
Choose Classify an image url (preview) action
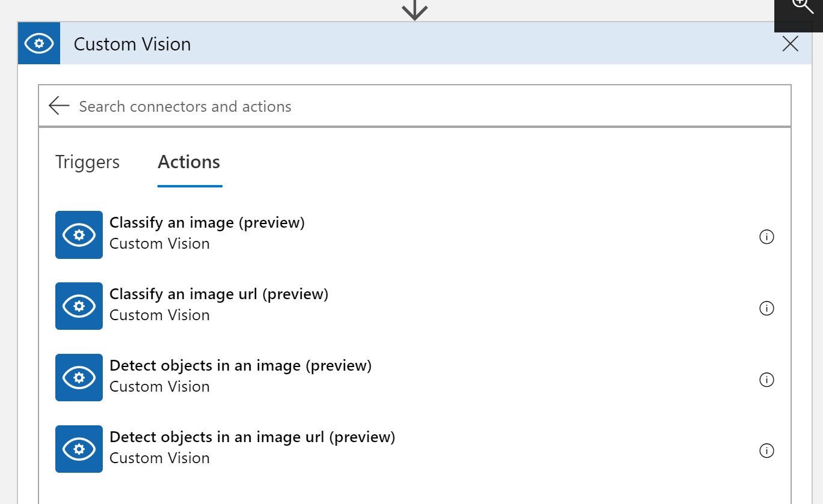[x=219, y=294]
